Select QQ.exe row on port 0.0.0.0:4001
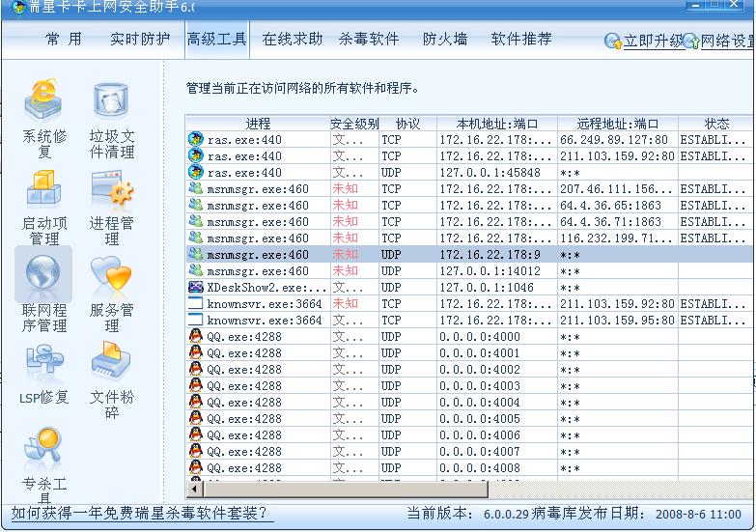Viewport: 756px width, 532px height. [469, 352]
